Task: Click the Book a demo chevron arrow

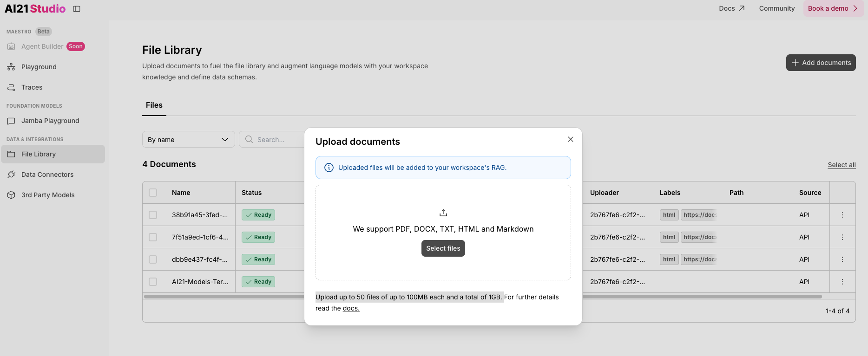Action: click(x=855, y=8)
